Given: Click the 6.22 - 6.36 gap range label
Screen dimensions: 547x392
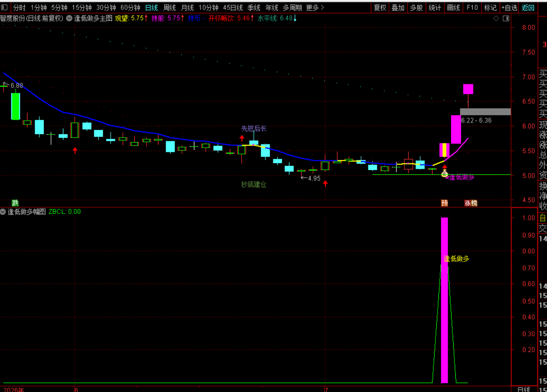Looking at the screenshot, I should 476,120.
